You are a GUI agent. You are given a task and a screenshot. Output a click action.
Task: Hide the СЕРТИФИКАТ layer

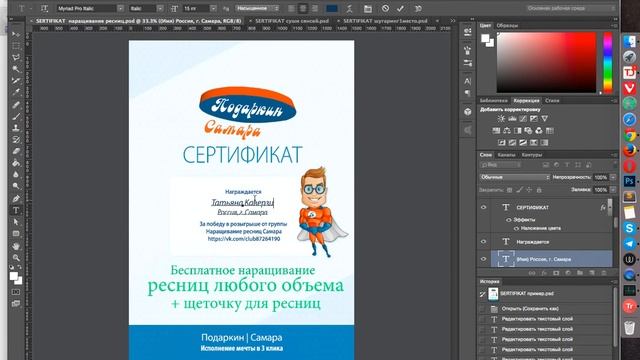pyautogui.click(x=484, y=207)
